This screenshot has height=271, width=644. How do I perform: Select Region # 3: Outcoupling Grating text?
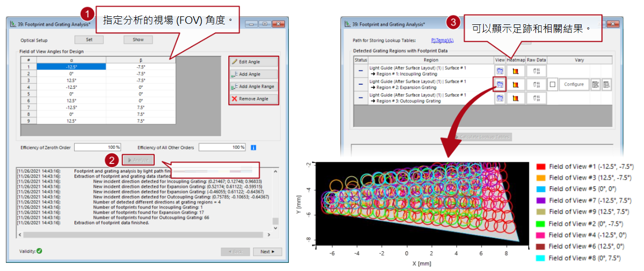point(409,101)
